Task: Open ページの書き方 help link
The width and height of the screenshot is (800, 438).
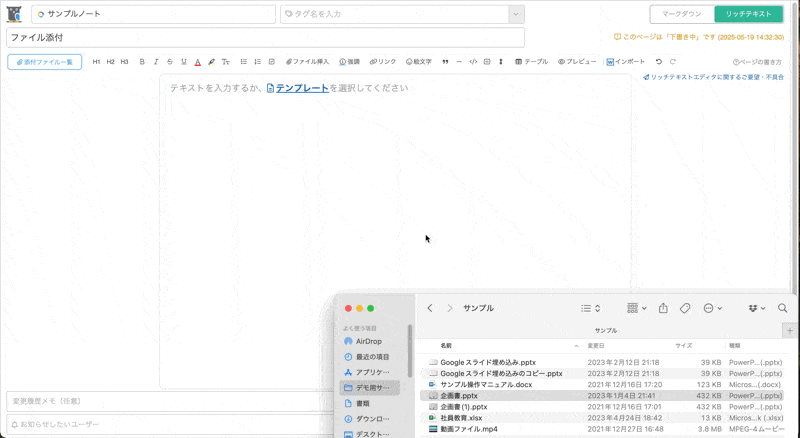Action: click(757, 62)
